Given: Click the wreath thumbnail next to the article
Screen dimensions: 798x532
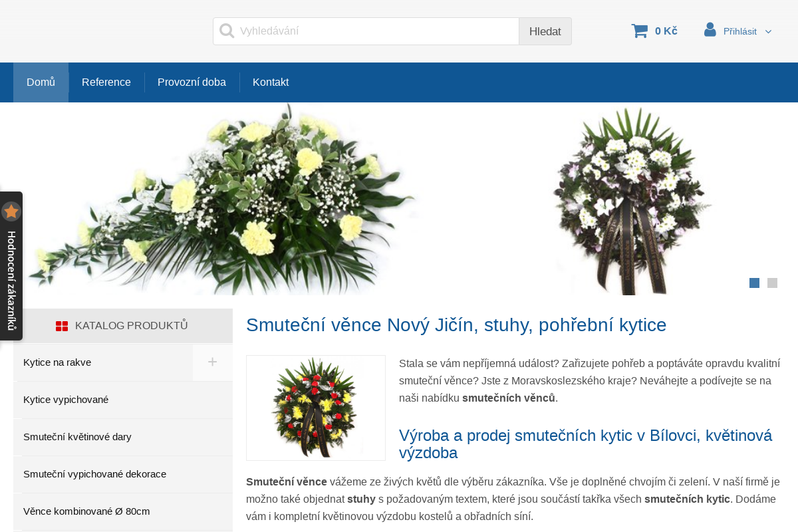Looking at the screenshot, I should coord(316,408).
